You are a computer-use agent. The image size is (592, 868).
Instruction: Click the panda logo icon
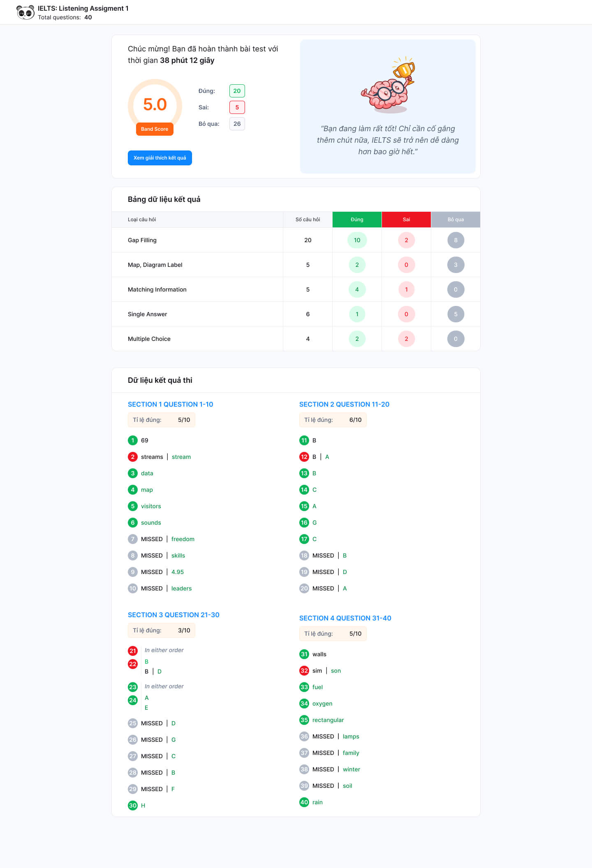[x=25, y=12]
